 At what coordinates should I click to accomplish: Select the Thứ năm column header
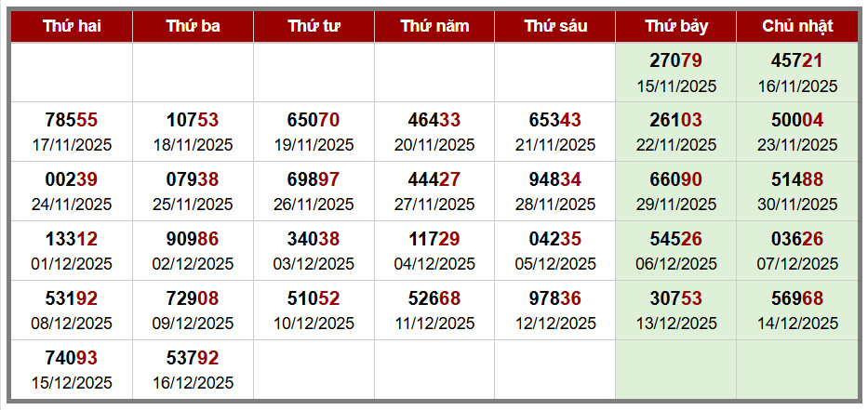434,26
